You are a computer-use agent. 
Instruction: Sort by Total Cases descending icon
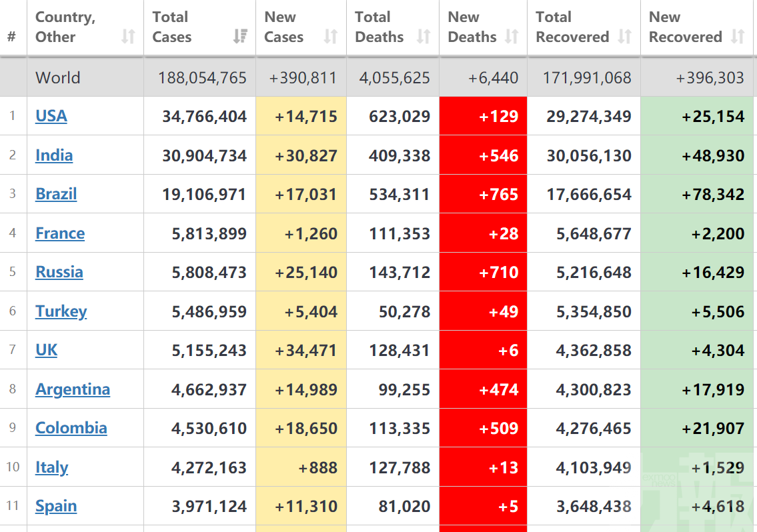240,36
